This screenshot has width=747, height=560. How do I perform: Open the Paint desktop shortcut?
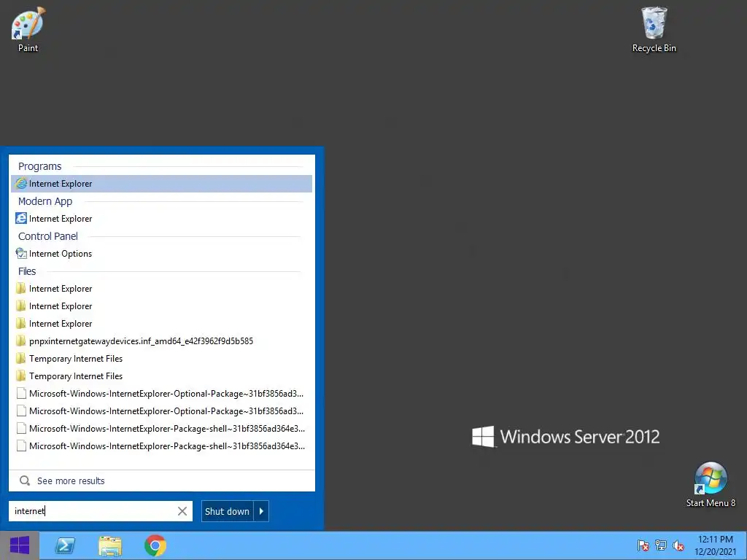tap(28, 29)
